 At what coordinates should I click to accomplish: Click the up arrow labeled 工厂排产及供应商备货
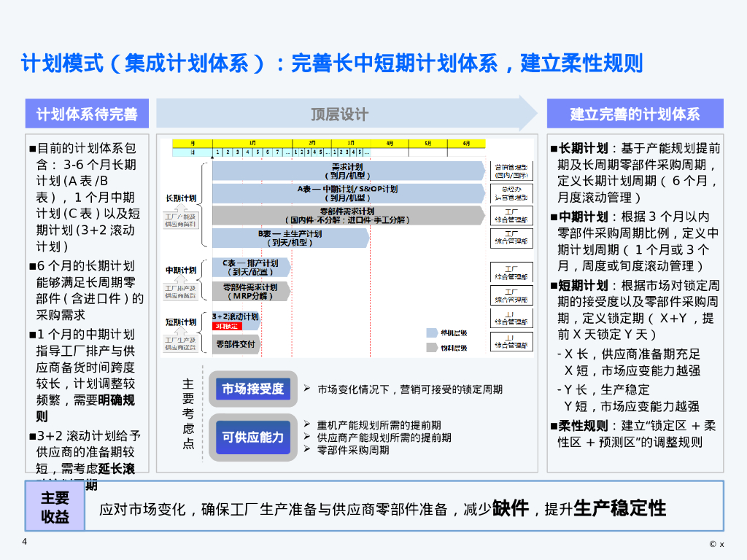(x=180, y=292)
